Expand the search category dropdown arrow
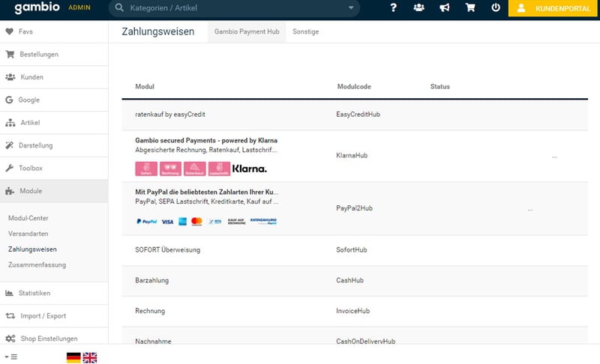 [x=350, y=8]
